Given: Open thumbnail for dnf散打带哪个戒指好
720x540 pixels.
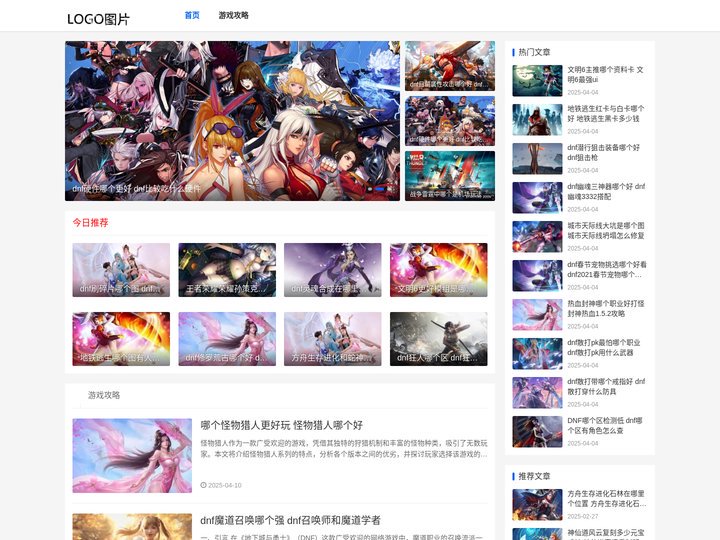Looking at the screenshot, I should (x=537, y=393).
